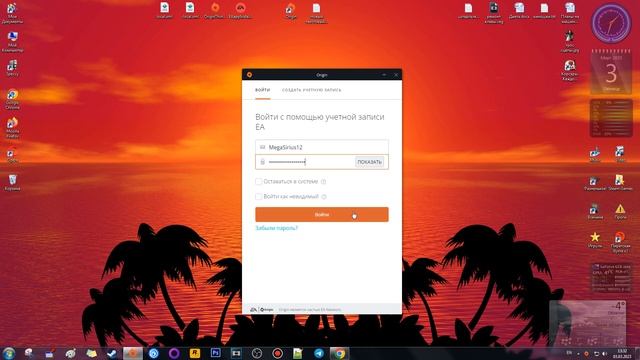
Task: Tick the Оставаться в системе checkbox
Action: 258,181
